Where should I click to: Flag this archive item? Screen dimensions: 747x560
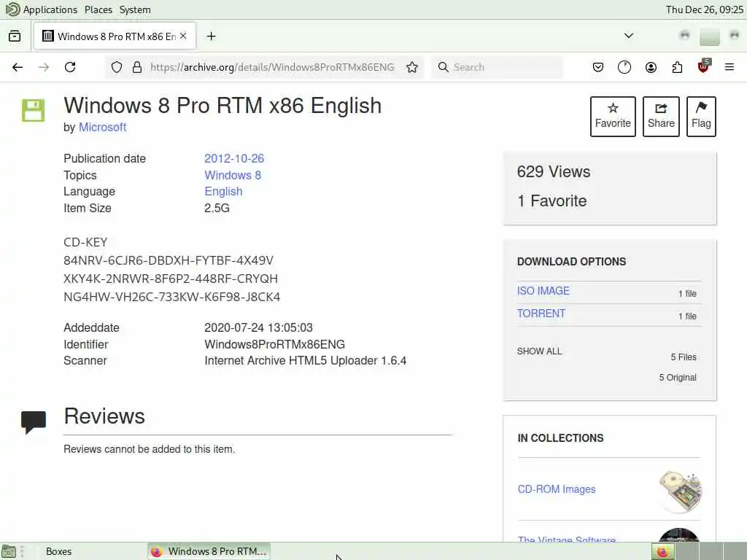(701, 117)
